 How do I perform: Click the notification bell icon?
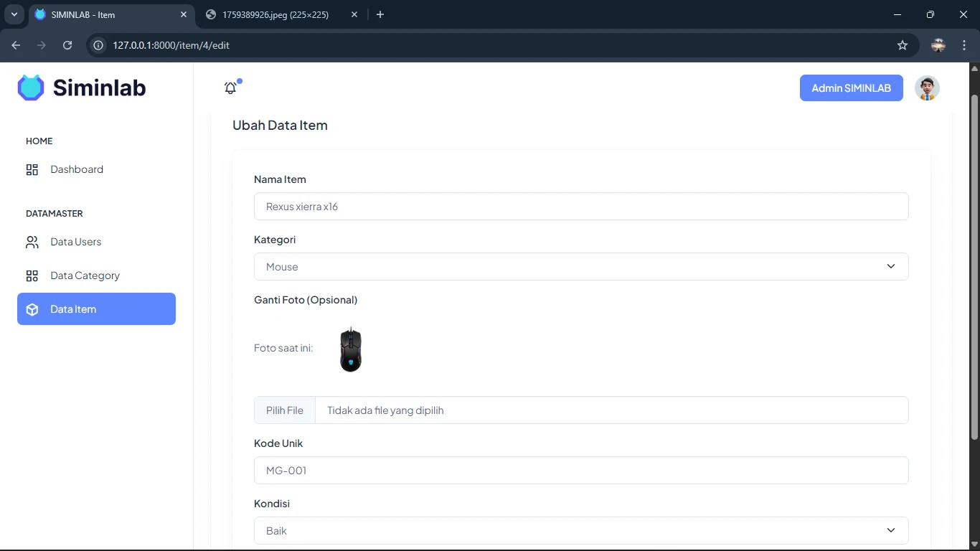(x=230, y=88)
